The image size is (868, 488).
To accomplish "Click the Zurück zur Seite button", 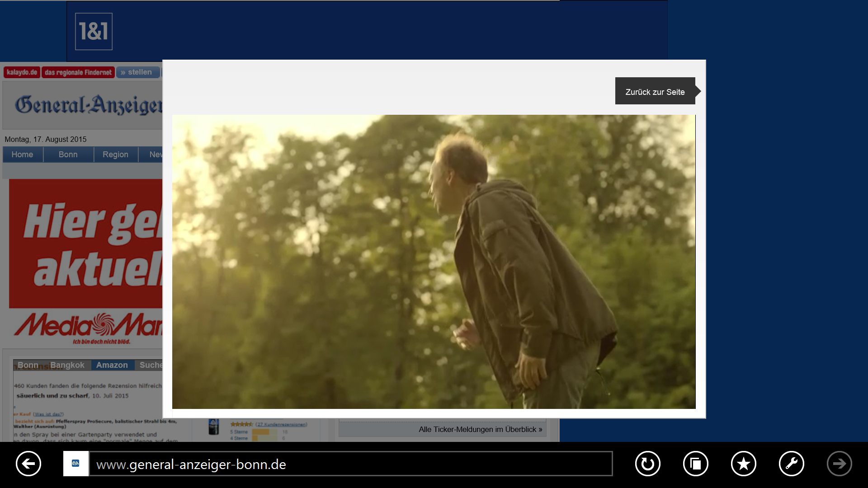I will pyautogui.click(x=655, y=92).
